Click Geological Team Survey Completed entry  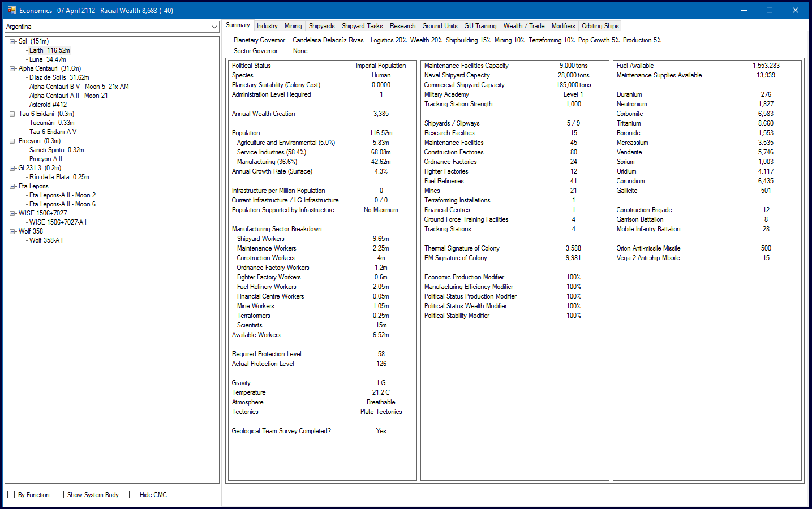click(322, 431)
